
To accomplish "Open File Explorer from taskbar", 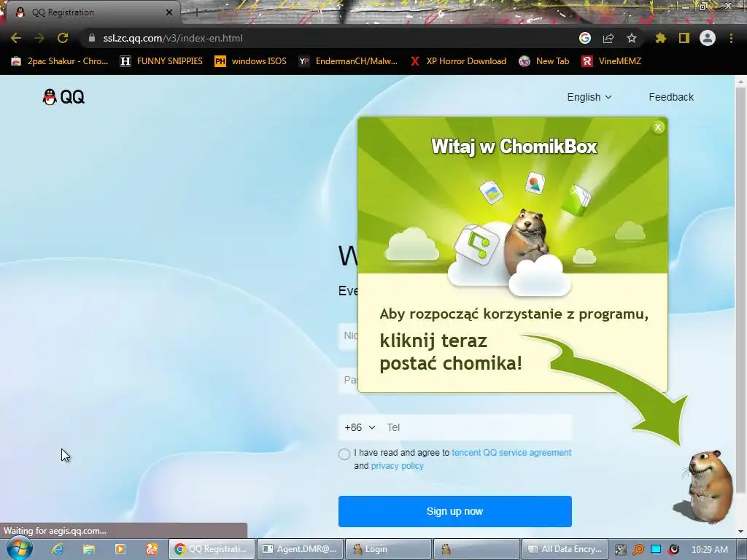I will pyautogui.click(x=88, y=549).
